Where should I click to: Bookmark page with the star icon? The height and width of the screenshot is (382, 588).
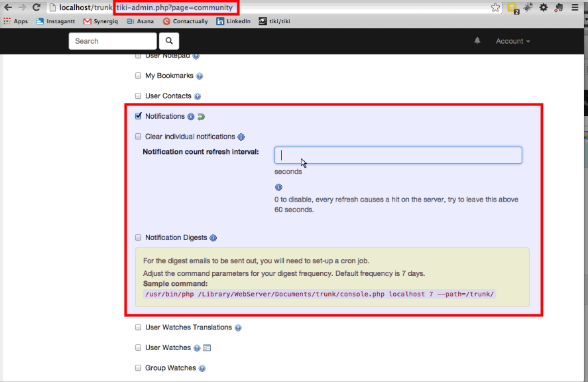coord(496,7)
